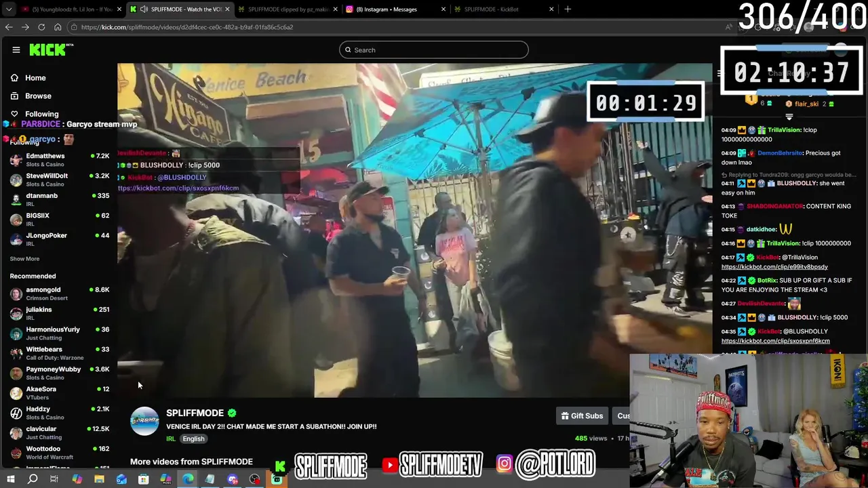Open clavicular recommended channel
This screenshot has height=488, width=868.
pos(60,432)
